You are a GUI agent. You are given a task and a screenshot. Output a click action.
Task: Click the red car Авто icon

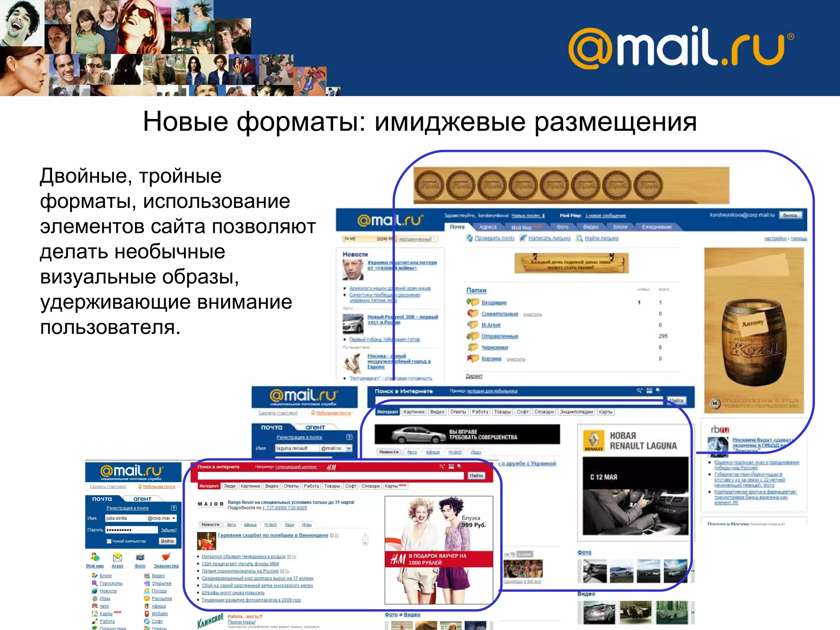[x=94, y=606]
